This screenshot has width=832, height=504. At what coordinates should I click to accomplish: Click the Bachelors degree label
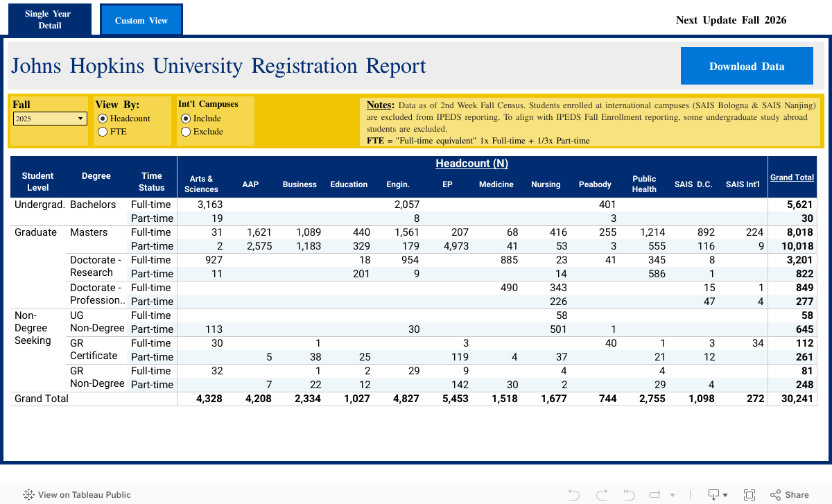click(93, 205)
